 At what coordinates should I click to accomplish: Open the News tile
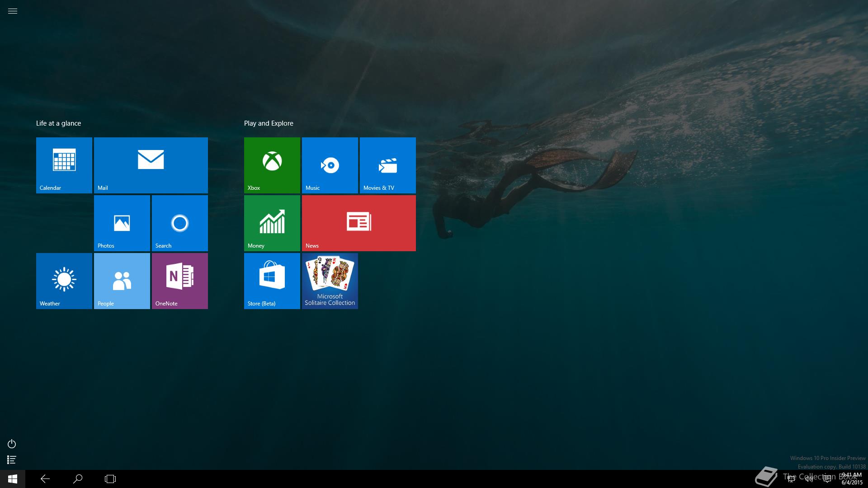pyautogui.click(x=359, y=223)
